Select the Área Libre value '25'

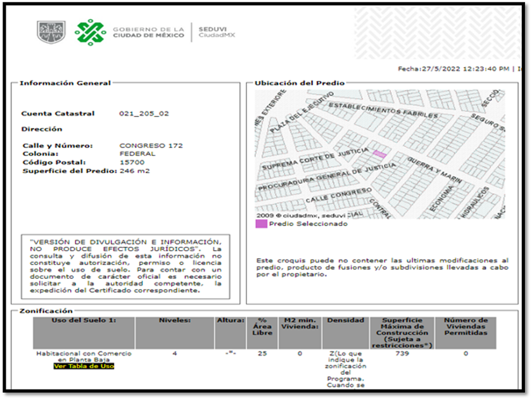262,353
